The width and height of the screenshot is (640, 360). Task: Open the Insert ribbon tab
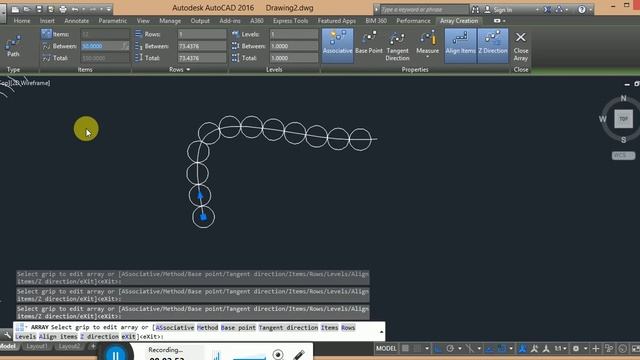coord(47,21)
